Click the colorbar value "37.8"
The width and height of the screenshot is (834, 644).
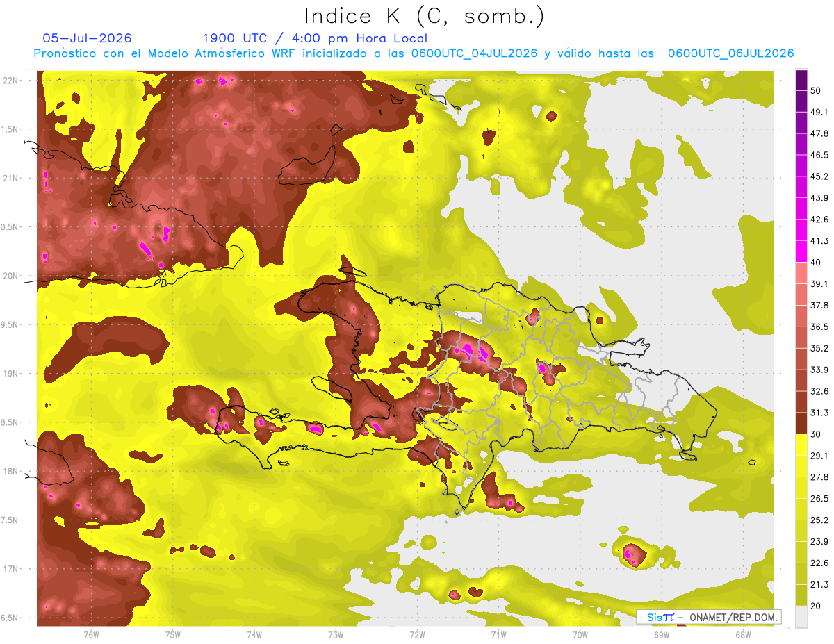(819, 305)
